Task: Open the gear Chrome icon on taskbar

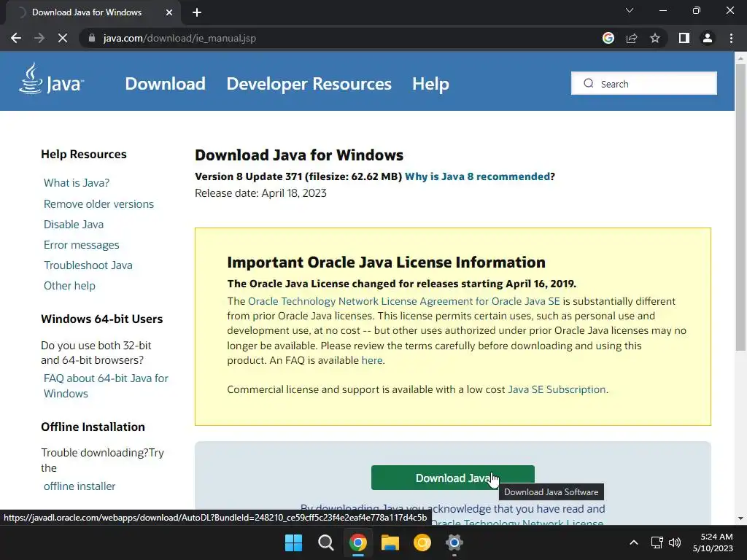Action: (454, 542)
